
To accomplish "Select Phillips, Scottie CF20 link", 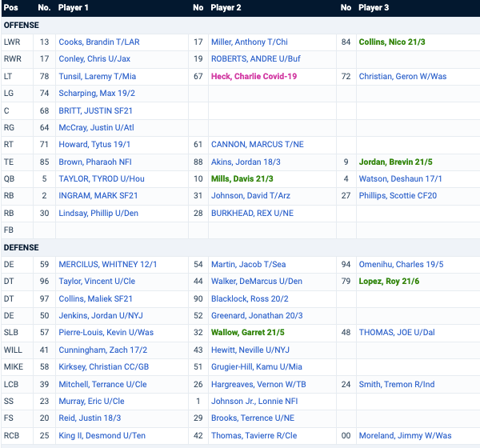I will pyautogui.click(x=398, y=195).
